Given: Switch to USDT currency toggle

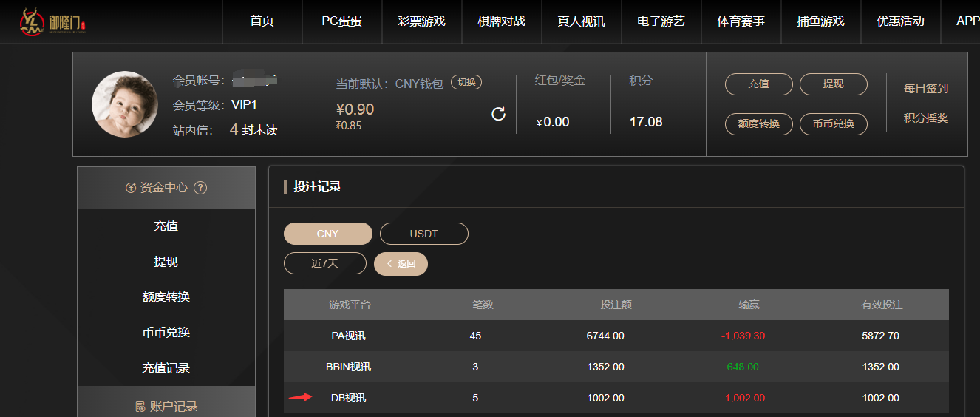Looking at the screenshot, I should pos(424,234).
